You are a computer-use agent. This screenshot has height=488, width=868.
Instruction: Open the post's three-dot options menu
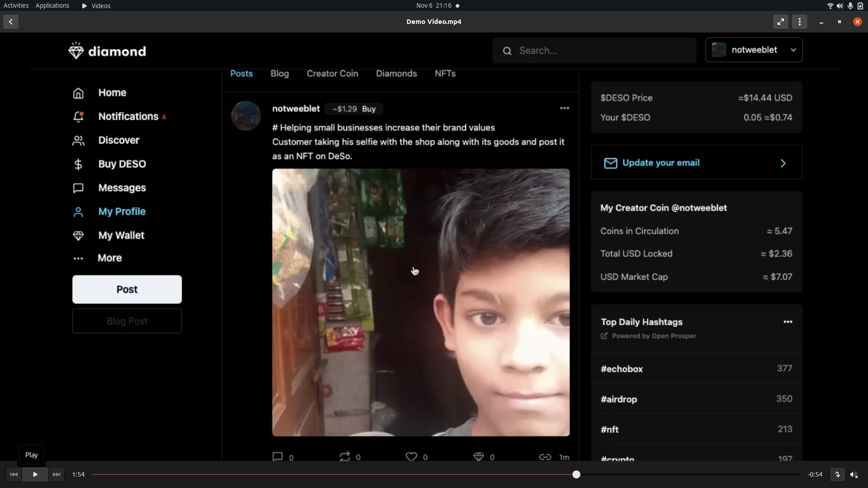coord(564,108)
